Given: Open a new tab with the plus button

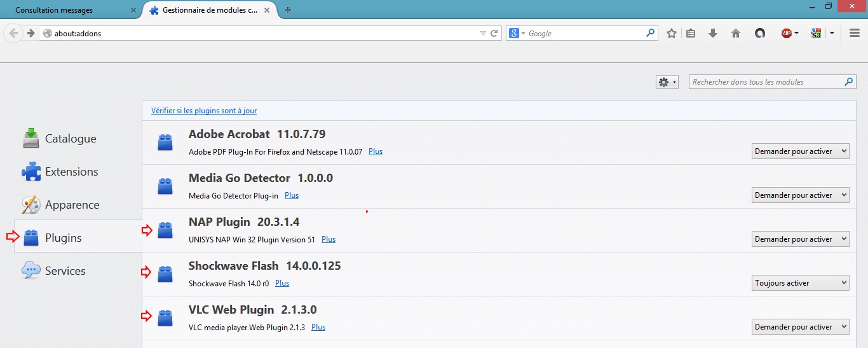Looking at the screenshot, I should pyautogui.click(x=288, y=10).
